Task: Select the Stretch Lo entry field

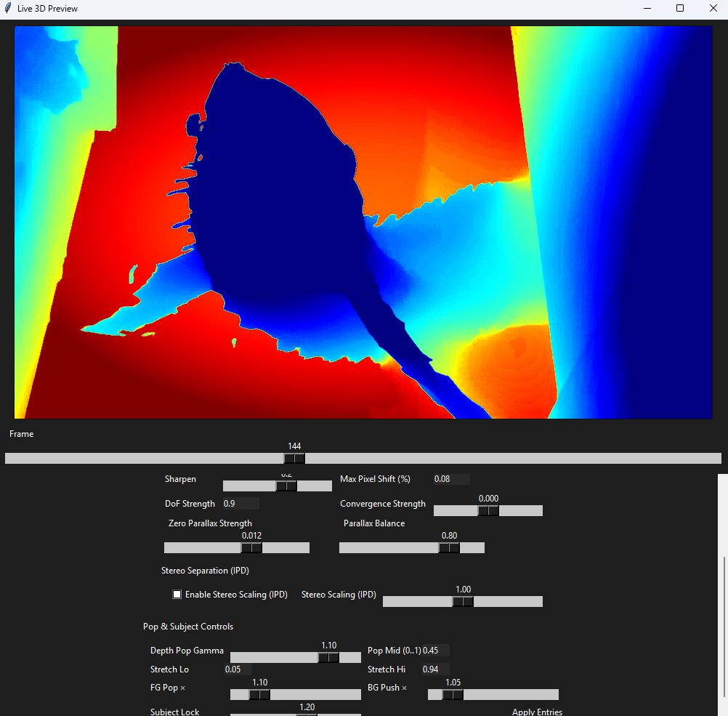Action: click(238, 669)
